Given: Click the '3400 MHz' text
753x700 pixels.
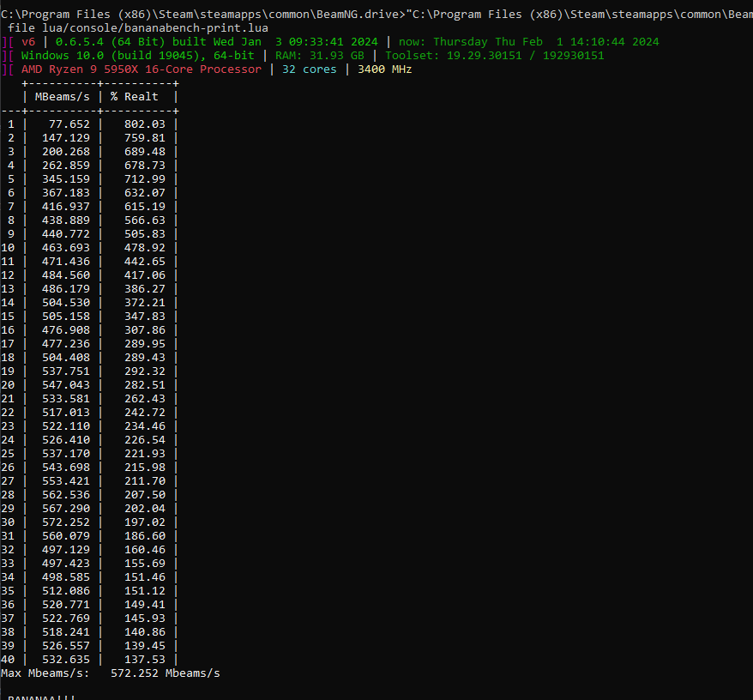Looking at the screenshot, I should [x=385, y=69].
